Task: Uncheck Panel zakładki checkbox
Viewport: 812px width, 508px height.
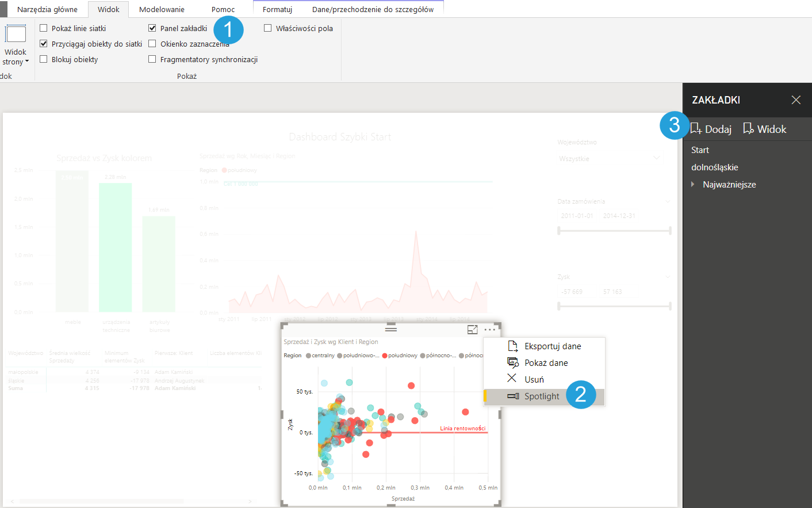Action: [152, 28]
